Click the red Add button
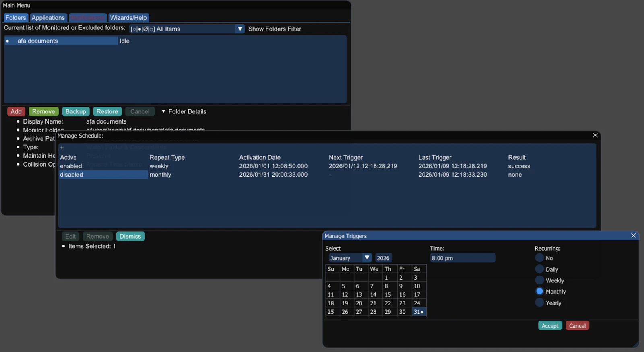Screen dimensions: 644x352 pyautogui.click(x=16, y=111)
